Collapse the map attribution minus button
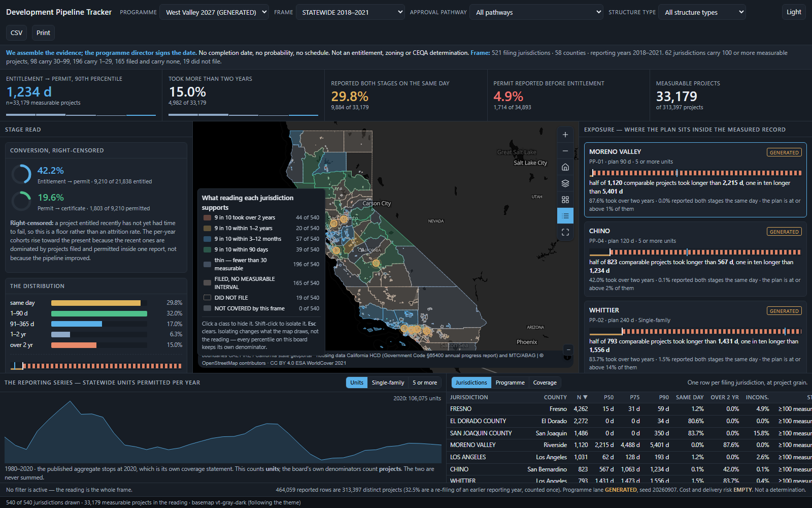812x508 pixels. click(568, 350)
